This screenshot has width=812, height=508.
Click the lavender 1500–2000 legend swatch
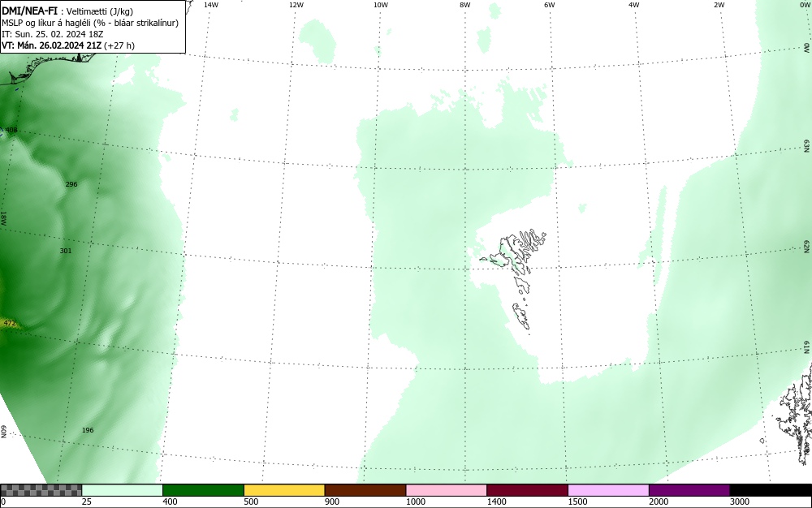click(x=608, y=490)
